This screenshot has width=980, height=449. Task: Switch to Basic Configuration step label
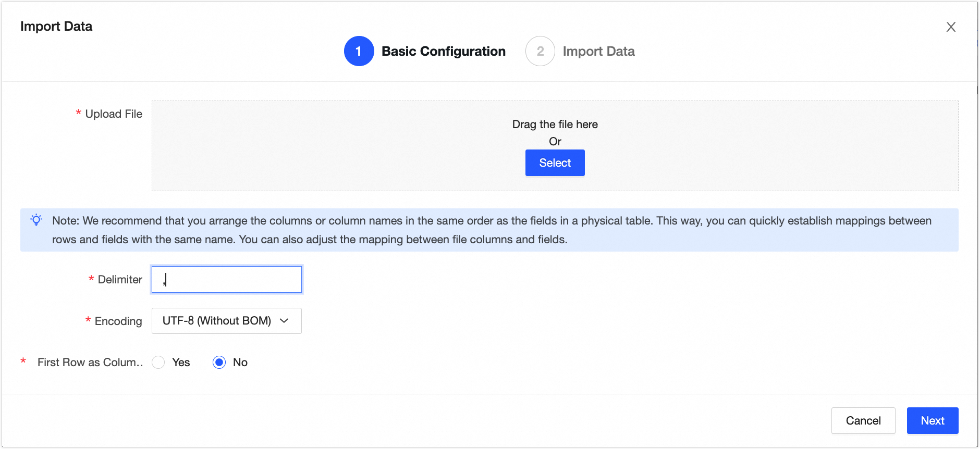pos(443,51)
